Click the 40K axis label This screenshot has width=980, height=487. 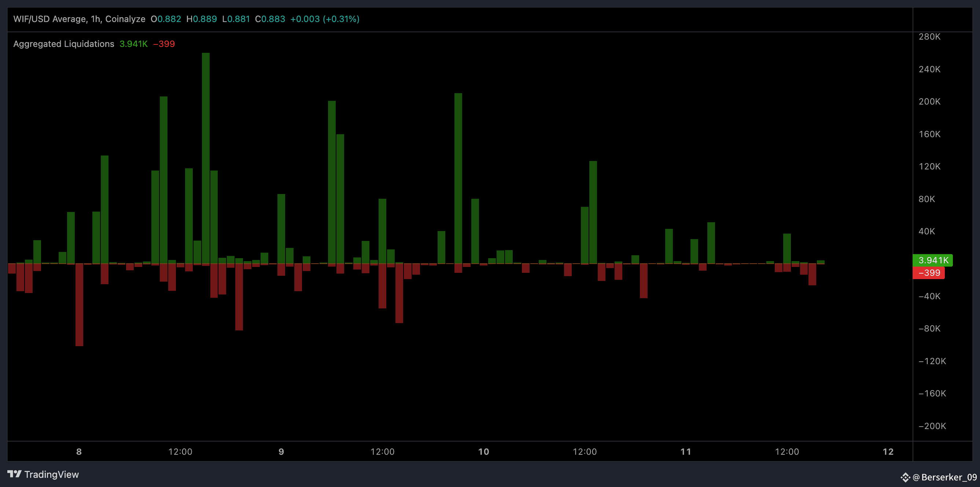927,231
